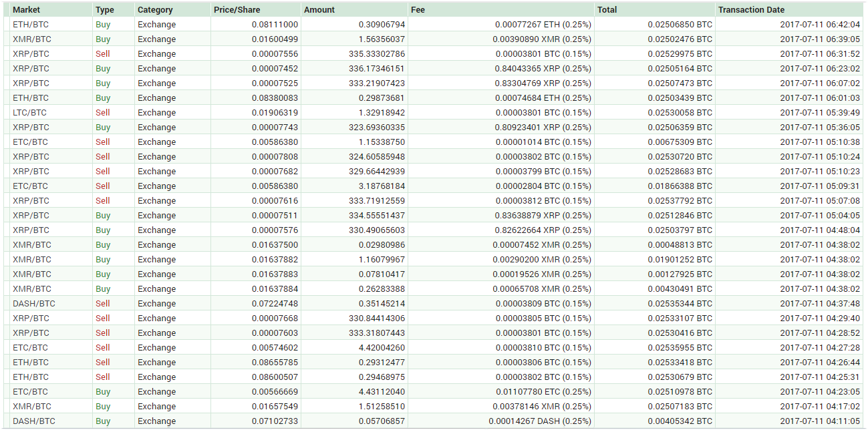Screen dimensions: 868x430
Task: Select the date 2017-07-11 06:42:04
Action: [x=820, y=25]
